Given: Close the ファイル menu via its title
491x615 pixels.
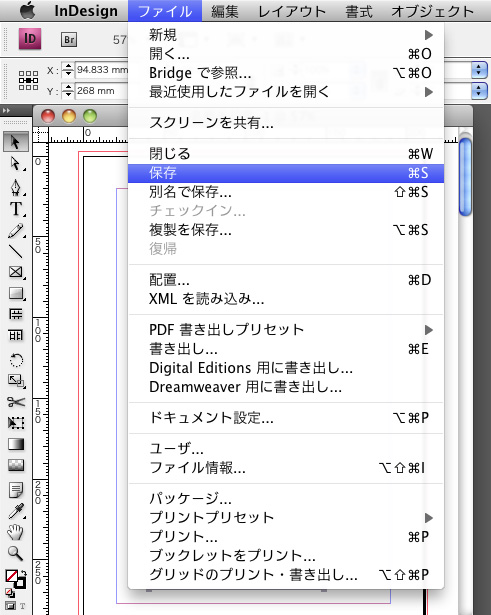Looking at the screenshot, I should [165, 11].
